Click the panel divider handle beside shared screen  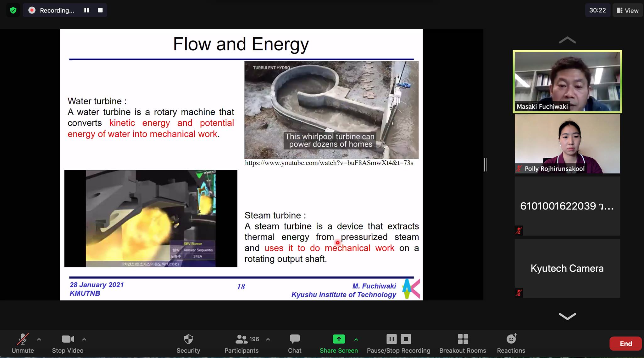[x=486, y=165]
